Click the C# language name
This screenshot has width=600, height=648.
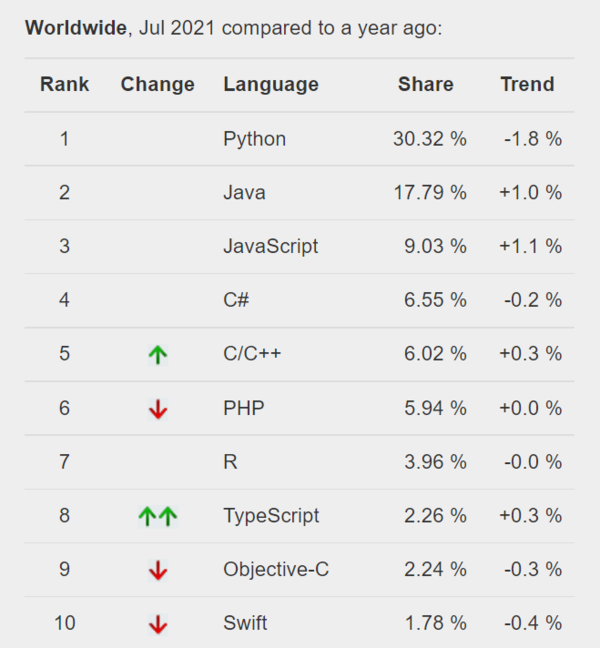pyautogui.click(x=236, y=300)
